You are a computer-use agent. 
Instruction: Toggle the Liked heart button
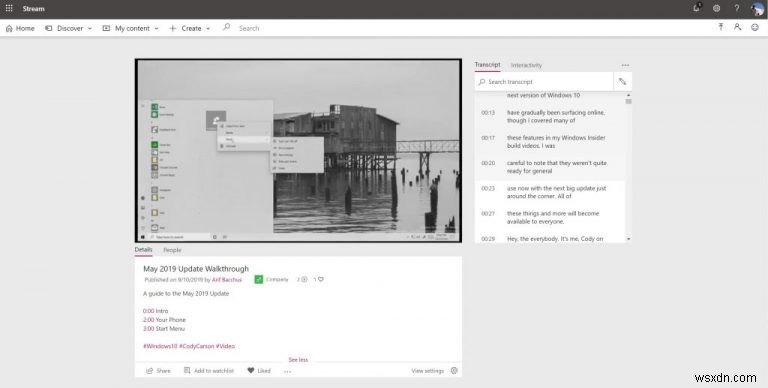point(259,371)
